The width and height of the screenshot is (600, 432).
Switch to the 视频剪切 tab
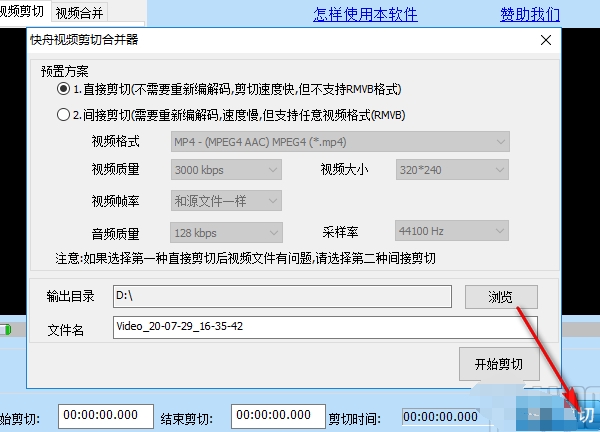(22, 12)
